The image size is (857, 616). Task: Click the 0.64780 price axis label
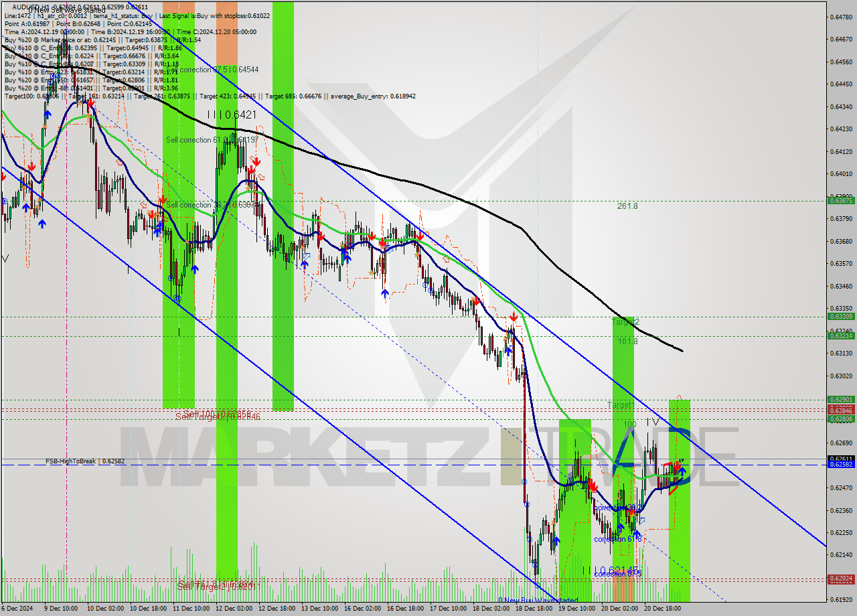[841, 17]
